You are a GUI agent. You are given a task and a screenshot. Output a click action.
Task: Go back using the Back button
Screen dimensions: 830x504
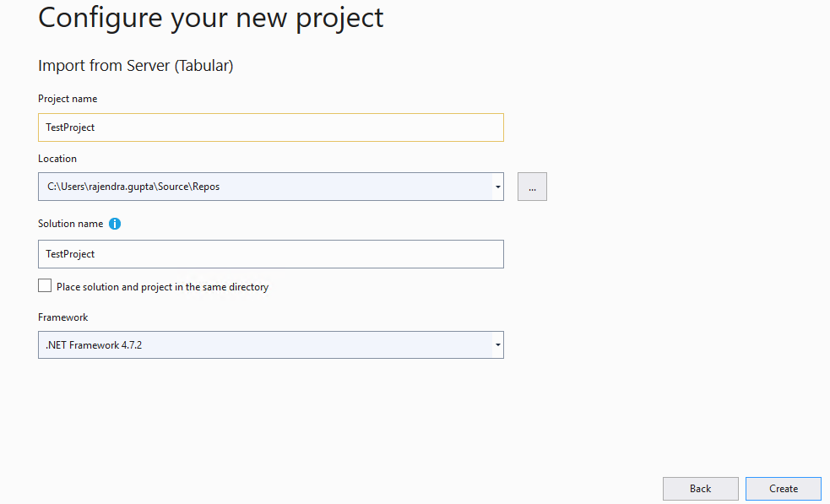click(700, 489)
